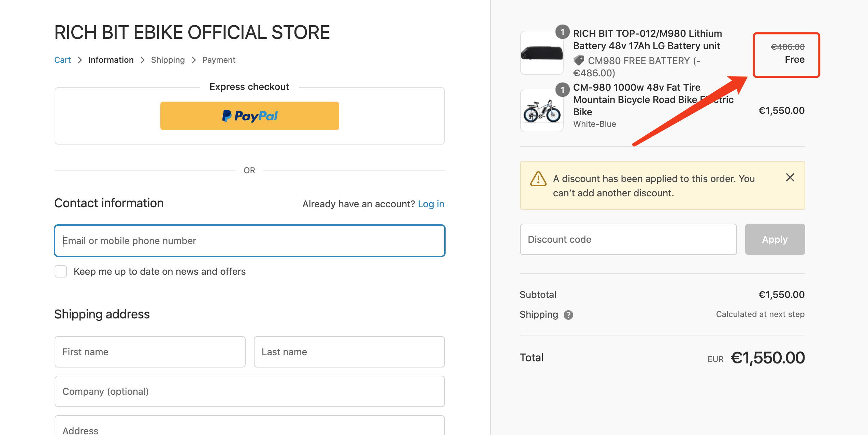The height and width of the screenshot is (435, 868).
Task: Focus the Discount code field
Action: click(628, 239)
